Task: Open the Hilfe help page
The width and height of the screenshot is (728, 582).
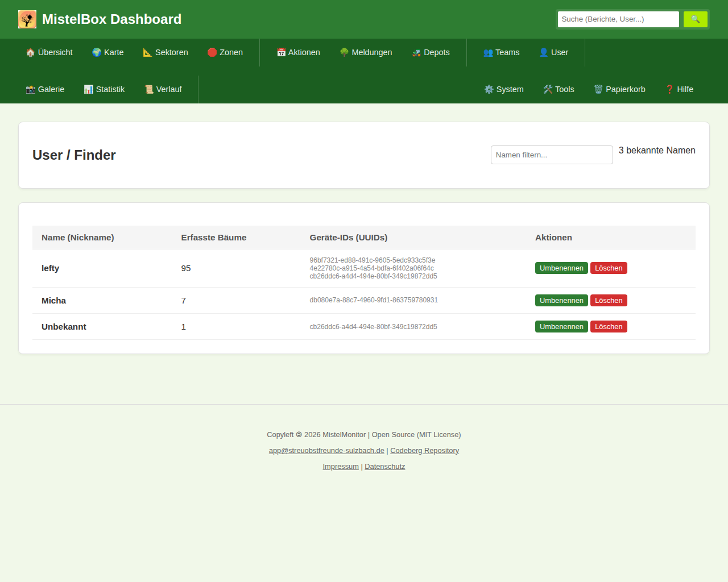Action: pos(679,89)
